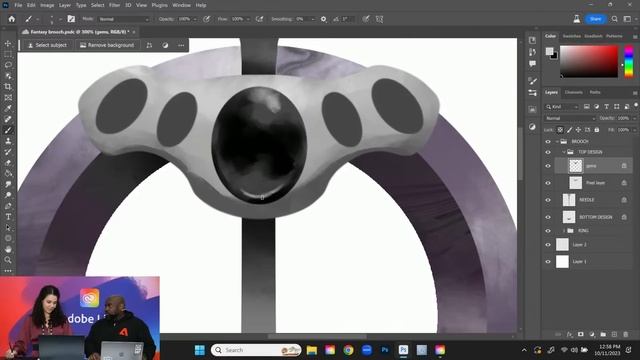The height and width of the screenshot is (360, 640).
Task: Open the Image menu
Action: pyautogui.click(x=47, y=5)
